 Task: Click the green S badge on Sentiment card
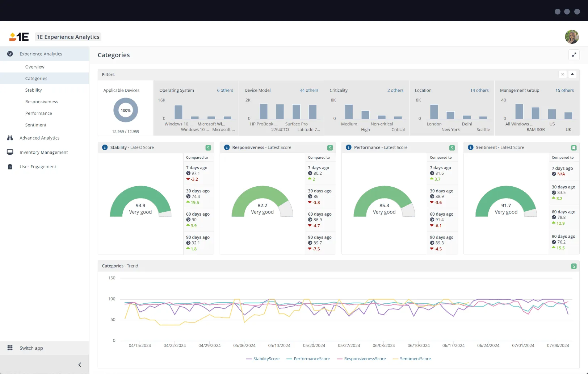coord(574,147)
